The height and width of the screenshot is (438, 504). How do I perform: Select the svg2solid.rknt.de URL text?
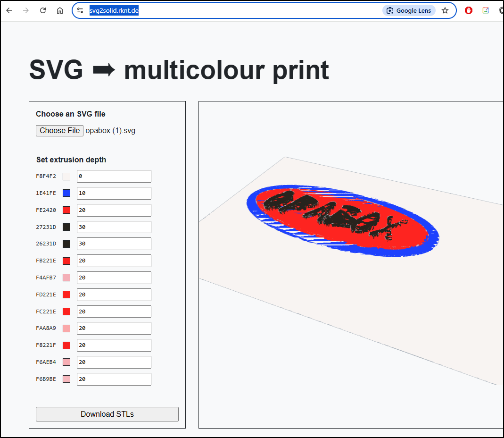coord(114,10)
